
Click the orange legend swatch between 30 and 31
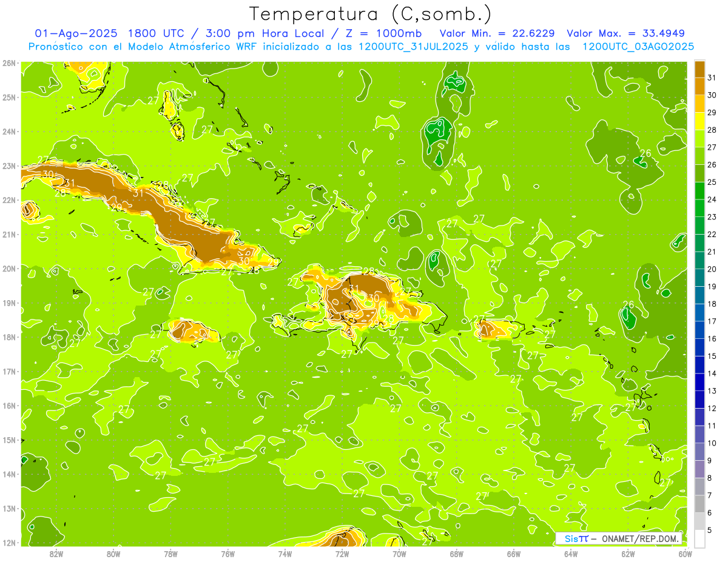(699, 86)
